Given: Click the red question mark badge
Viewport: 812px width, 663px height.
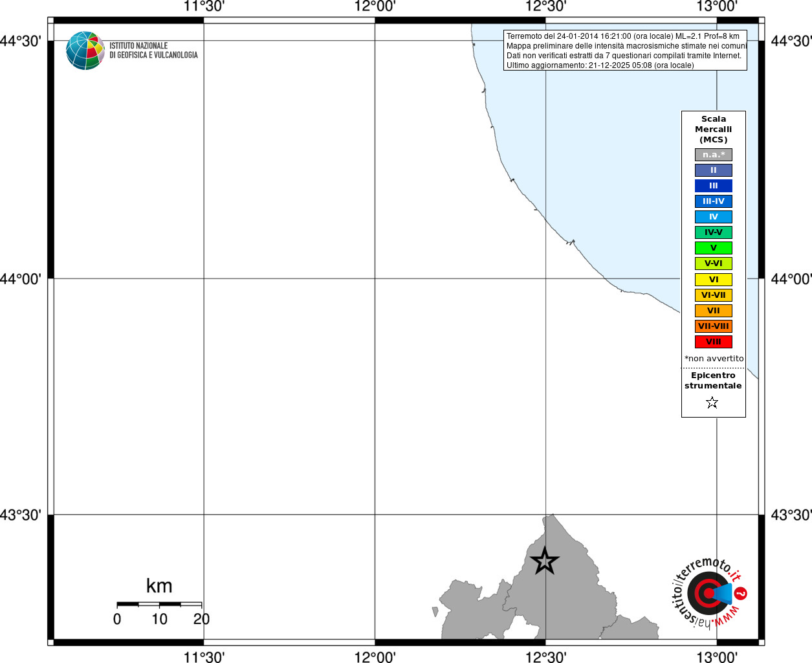Looking at the screenshot, I should [x=741, y=593].
